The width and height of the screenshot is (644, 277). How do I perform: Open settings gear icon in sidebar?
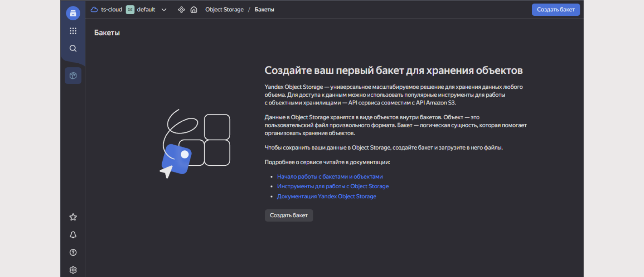coord(73,270)
